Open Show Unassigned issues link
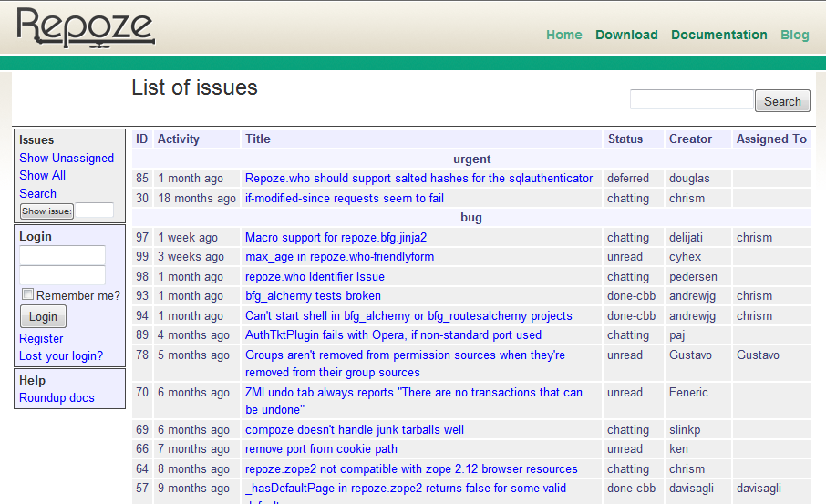Viewport: 826px width, 504px height. (67, 158)
